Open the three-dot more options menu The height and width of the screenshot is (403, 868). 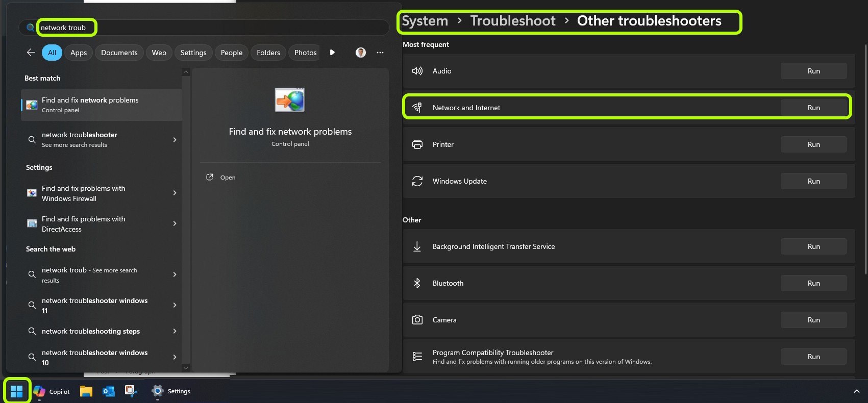[380, 53]
